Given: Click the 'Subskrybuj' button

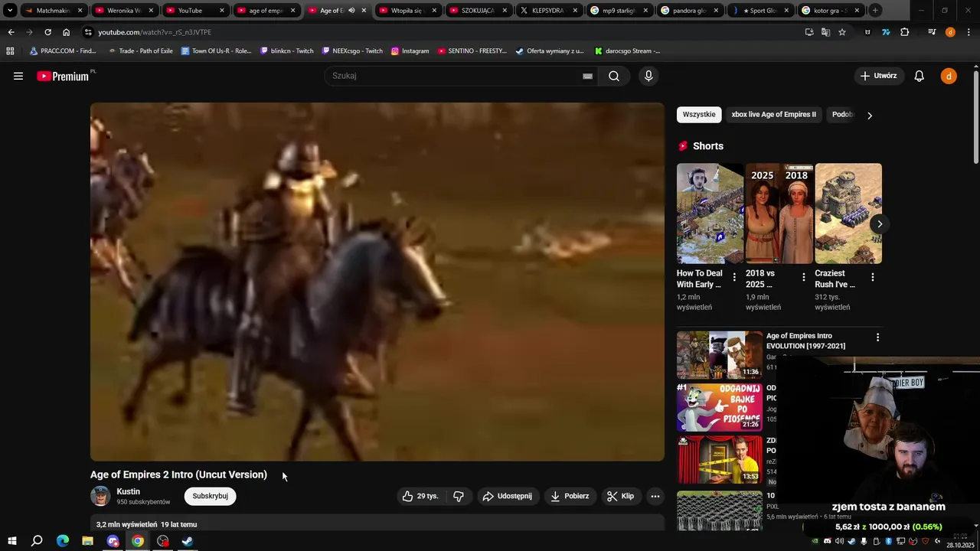Looking at the screenshot, I should point(211,496).
